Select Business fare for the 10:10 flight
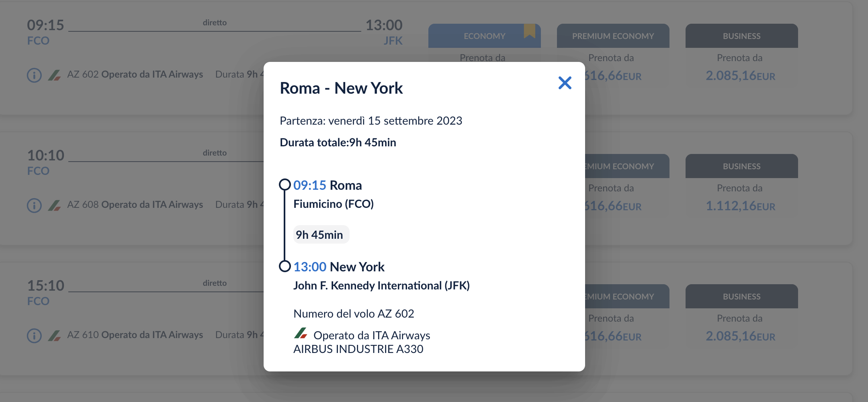 (741, 166)
